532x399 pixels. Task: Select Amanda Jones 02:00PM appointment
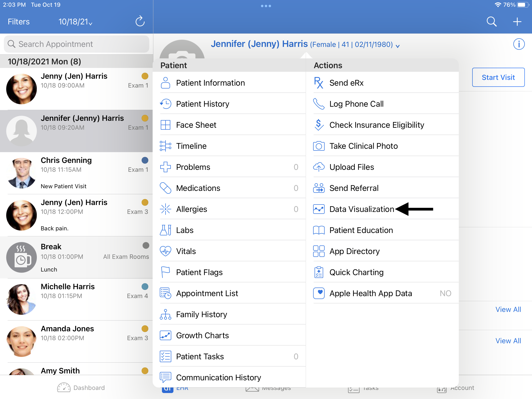76,342
